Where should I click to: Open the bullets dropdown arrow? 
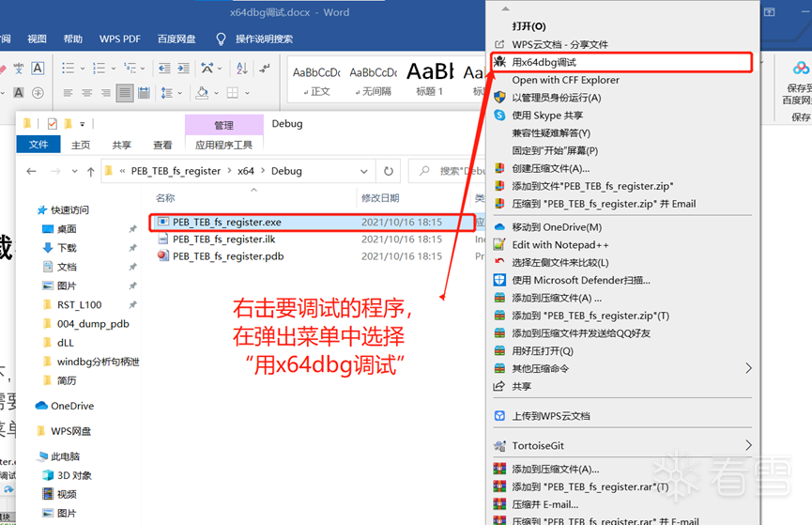(x=83, y=69)
